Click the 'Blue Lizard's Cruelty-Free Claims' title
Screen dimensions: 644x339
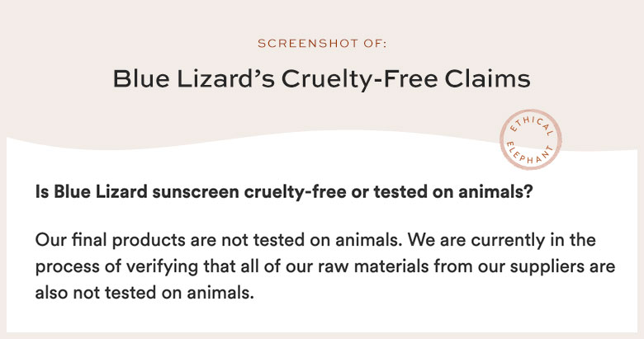click(322, 78)
